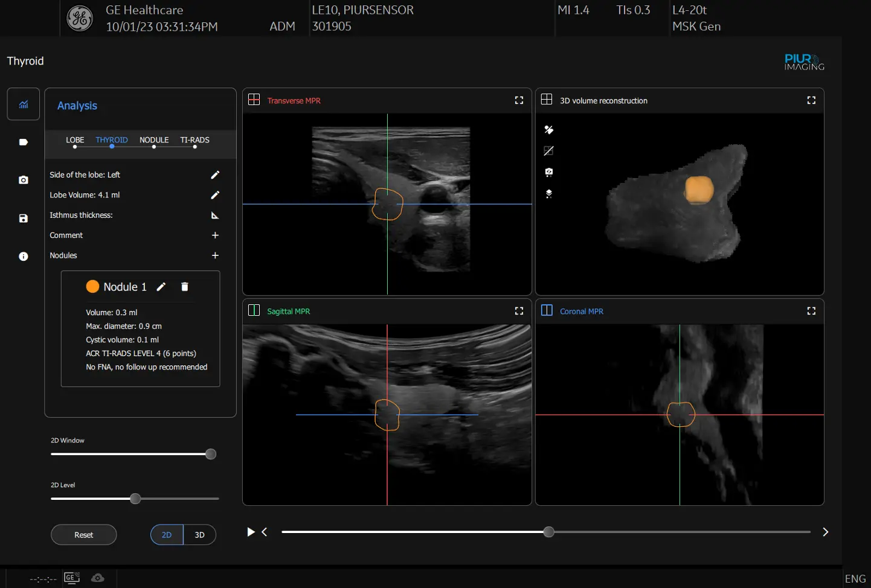Take a snapshot with camera sidebar icon
Screen dimensions: 871x588
(x=24, y=180)
